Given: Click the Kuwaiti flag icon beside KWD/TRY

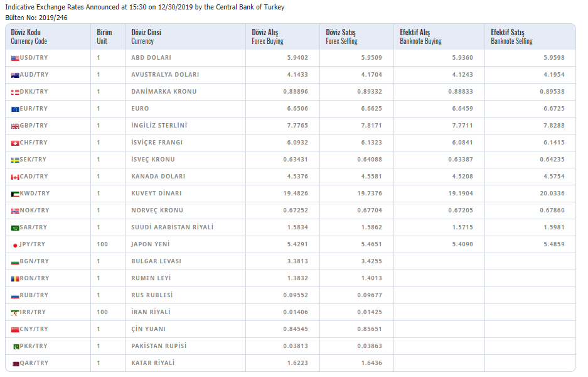Looking at the screenshot, I should 15,194.
